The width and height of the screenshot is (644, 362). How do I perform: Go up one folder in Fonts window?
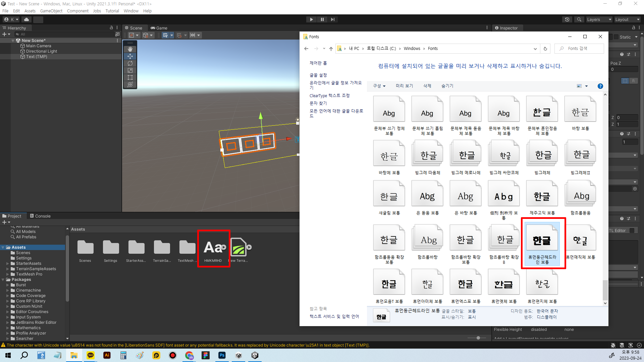pyautogui.click(x=331, y=49)
